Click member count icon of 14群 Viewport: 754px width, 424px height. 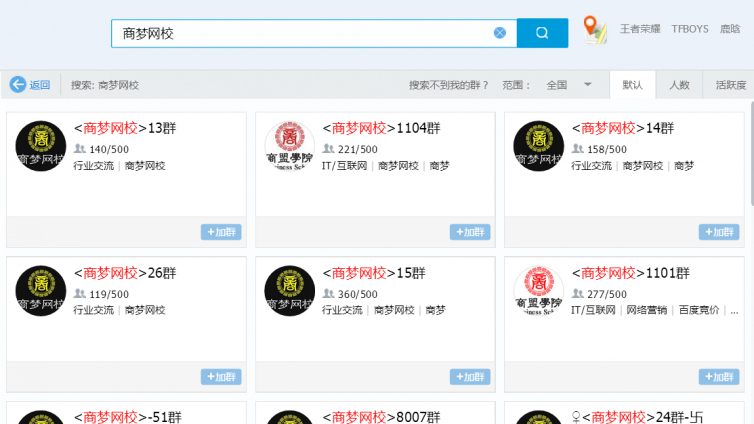point(578,149)
